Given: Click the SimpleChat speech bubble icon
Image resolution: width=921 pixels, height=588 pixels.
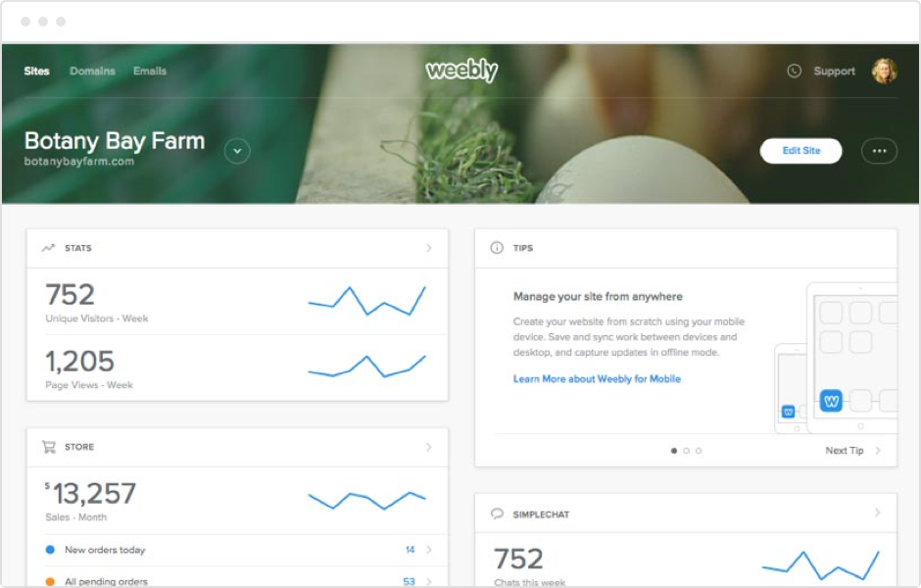Looking at the screenshot, I should [x=497, y=514].
